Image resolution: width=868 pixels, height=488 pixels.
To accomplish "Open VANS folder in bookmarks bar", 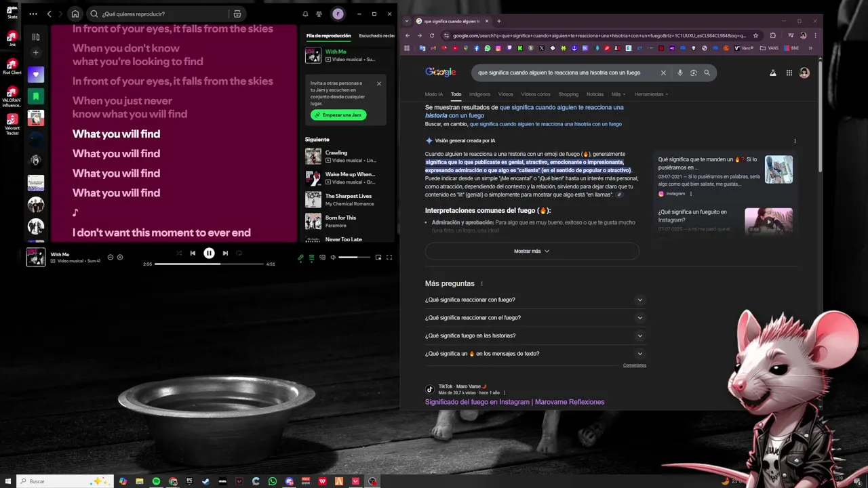I will pos(770,48).
